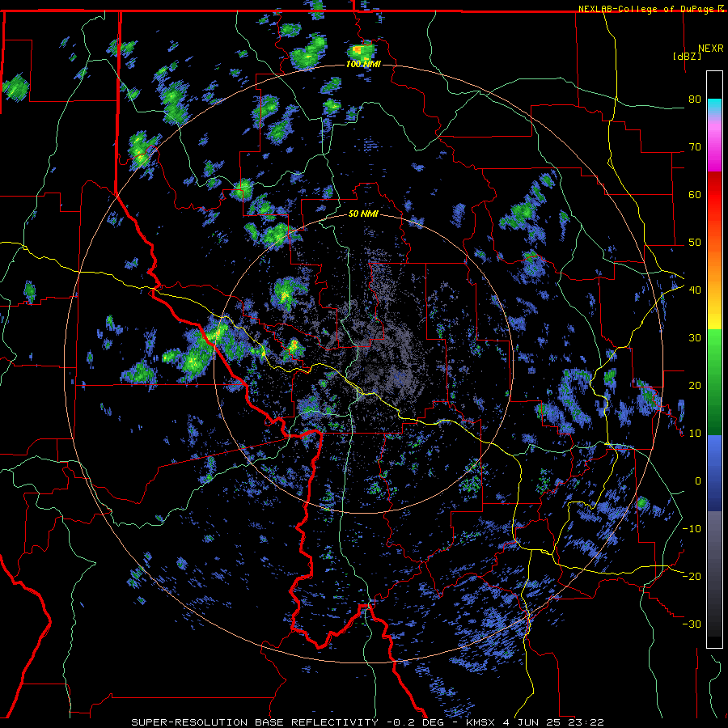Click the green band of the reflectivity color bar
728x728 pixels.
coord(714,382)
